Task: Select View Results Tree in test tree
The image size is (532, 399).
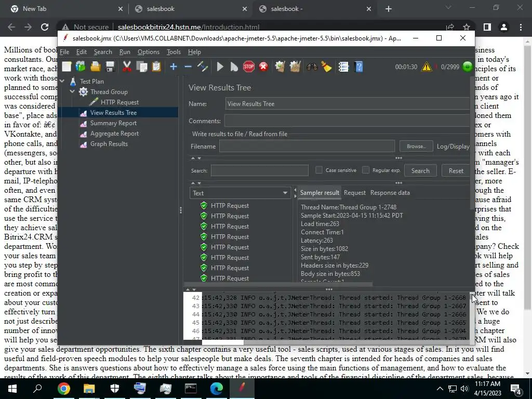Action: 113,113
